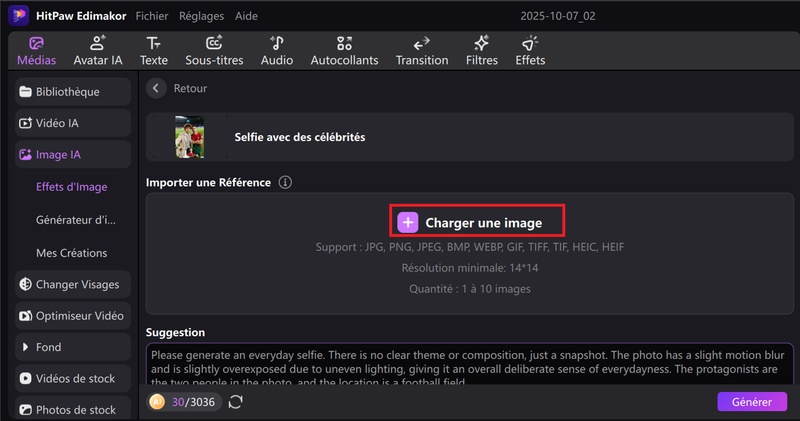Open the Sous-titres panel
Viewport: 800px width, 421px height.
(214, 51)
